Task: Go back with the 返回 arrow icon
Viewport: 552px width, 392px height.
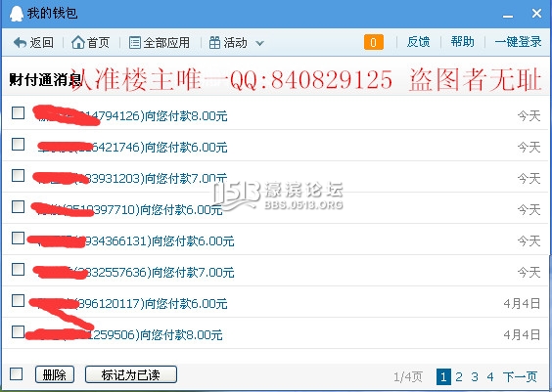Action: [x=20, y=43]
